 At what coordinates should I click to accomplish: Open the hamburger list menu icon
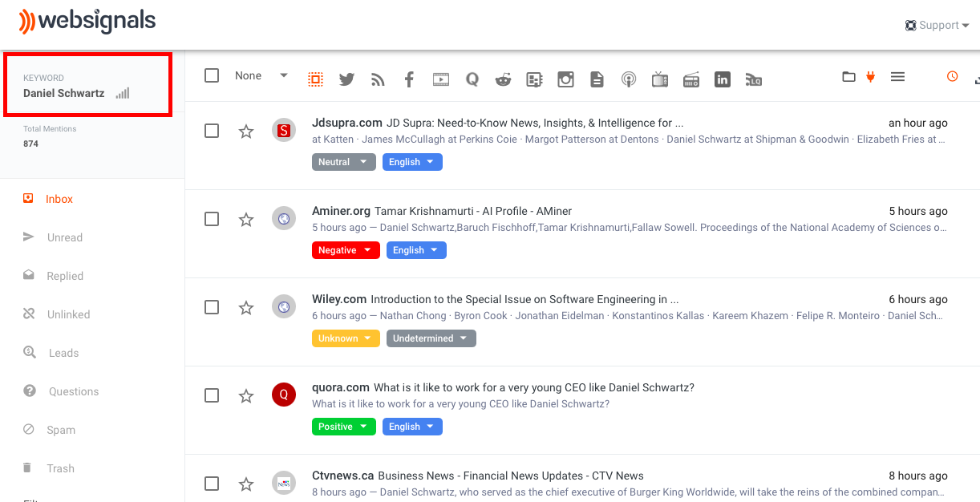coord(898,77)
